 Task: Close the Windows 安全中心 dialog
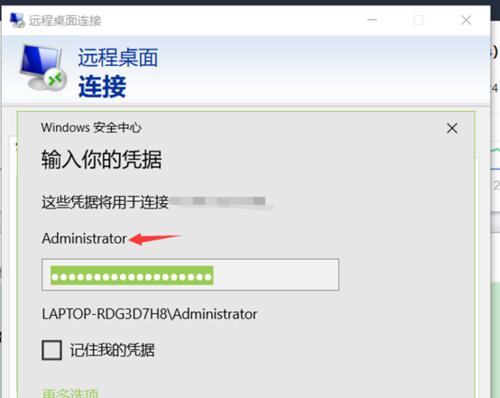pyautogui.click(x=452, y=128)
